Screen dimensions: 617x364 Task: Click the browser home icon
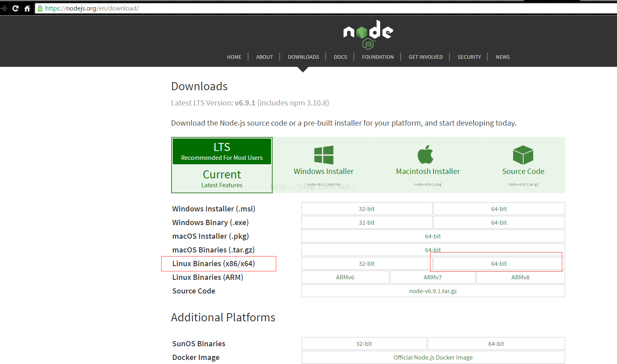click(x=27, y=8)
